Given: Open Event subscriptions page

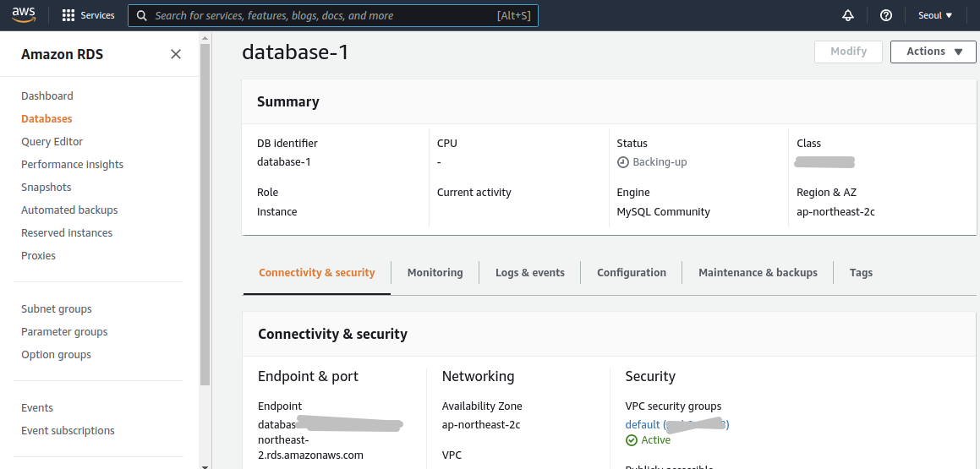Looking at the screenshot, I should (68, 431).
